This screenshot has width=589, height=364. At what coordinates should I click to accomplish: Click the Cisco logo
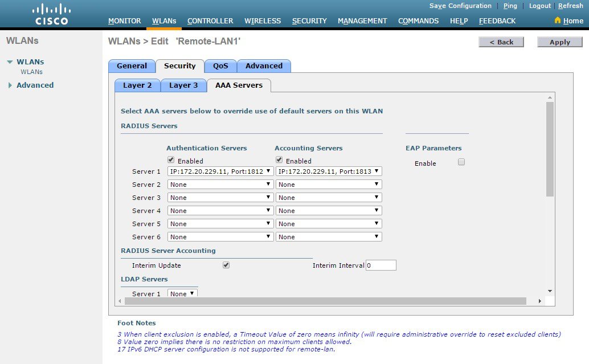pyautogui.click(x=51, y=14)
